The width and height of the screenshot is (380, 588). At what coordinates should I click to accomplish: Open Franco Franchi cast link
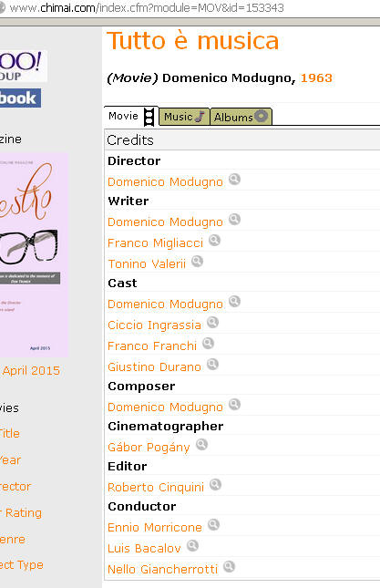click(152, 346)
